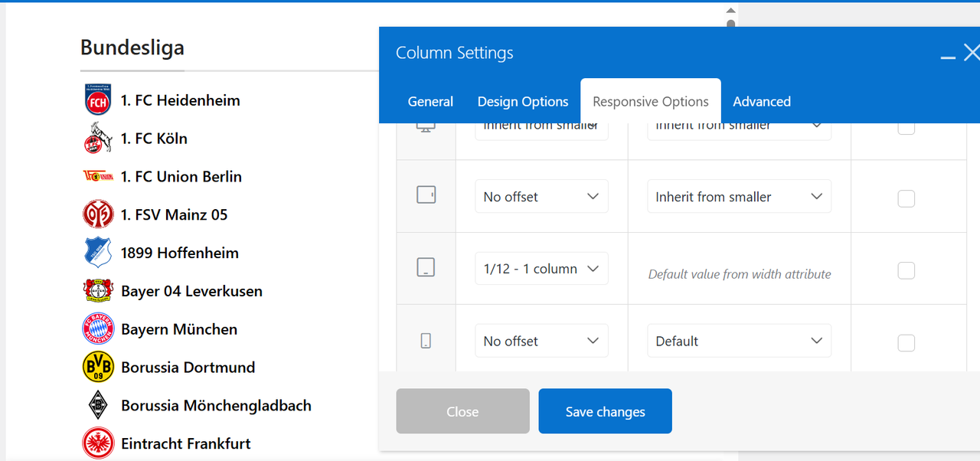Image resolution: width=980 pixels, height=461 pixels.
Task: Tick the hide checkbox in desktop row
Action: pos(906,128)
